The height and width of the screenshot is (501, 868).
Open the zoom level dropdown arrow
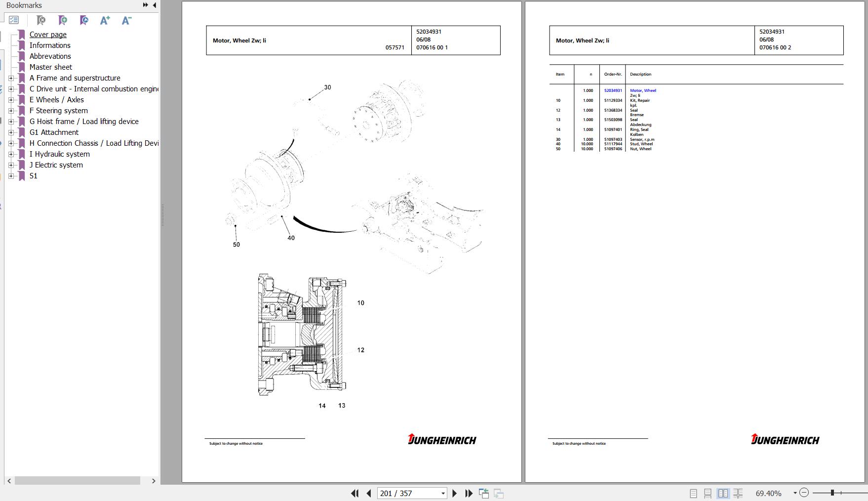[x=795, y=493]
